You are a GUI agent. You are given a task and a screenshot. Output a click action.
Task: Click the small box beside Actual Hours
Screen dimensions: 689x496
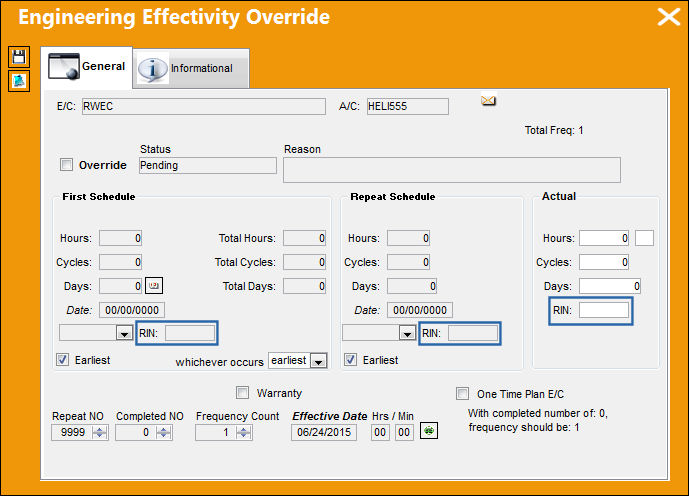click(644, 238)
